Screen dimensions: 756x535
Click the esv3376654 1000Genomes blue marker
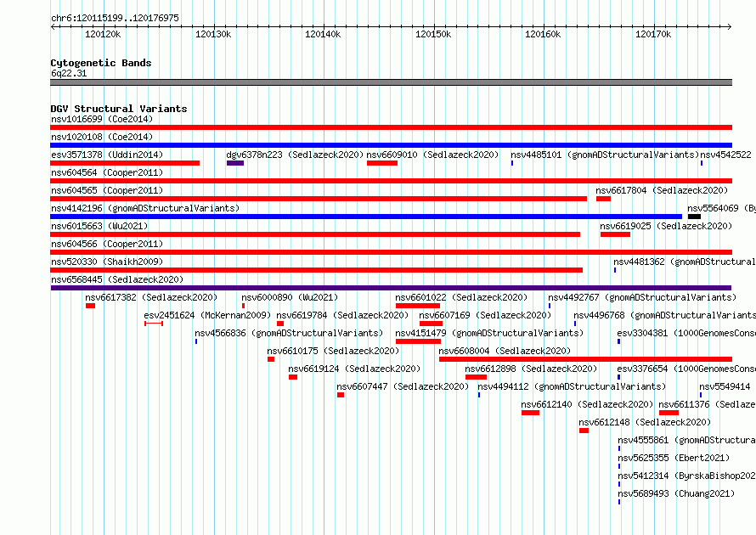618,377
